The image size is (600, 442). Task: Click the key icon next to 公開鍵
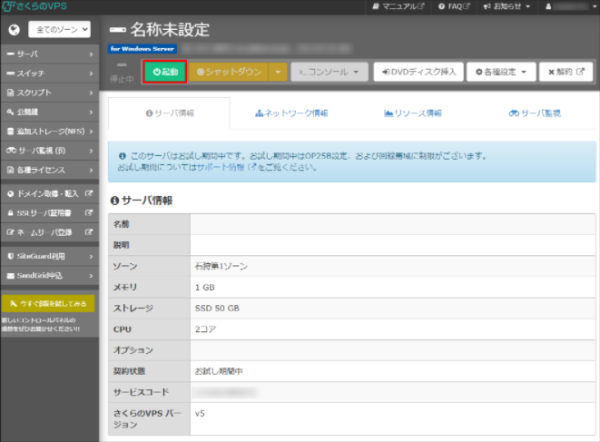10,112
